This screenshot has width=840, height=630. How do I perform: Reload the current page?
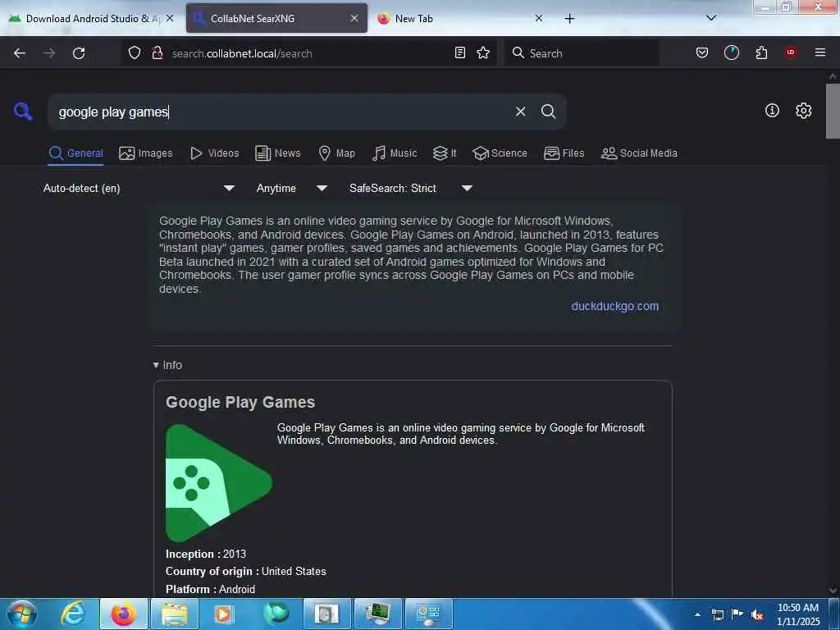pyautogui.click(x=79, y=53)
